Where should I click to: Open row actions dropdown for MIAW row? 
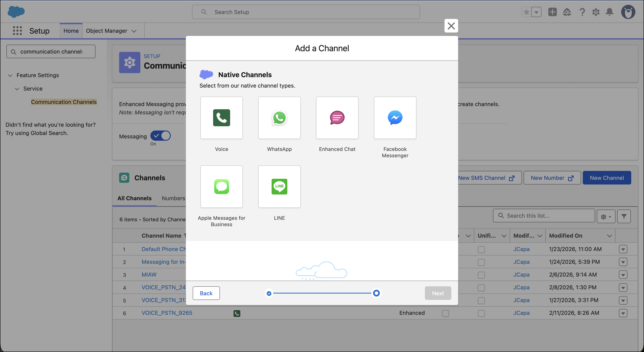623,275
